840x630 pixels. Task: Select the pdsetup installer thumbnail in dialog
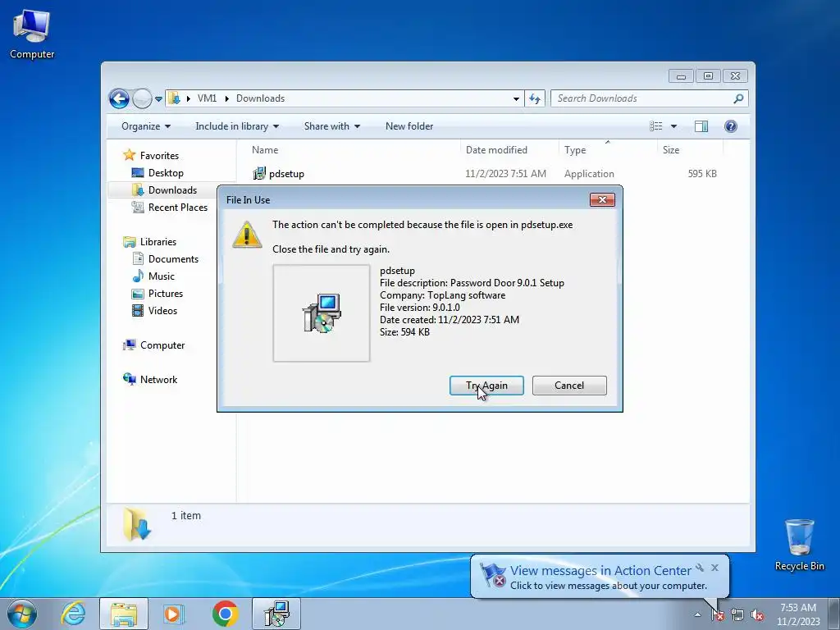pyautogui.click(x=322, y=313)
